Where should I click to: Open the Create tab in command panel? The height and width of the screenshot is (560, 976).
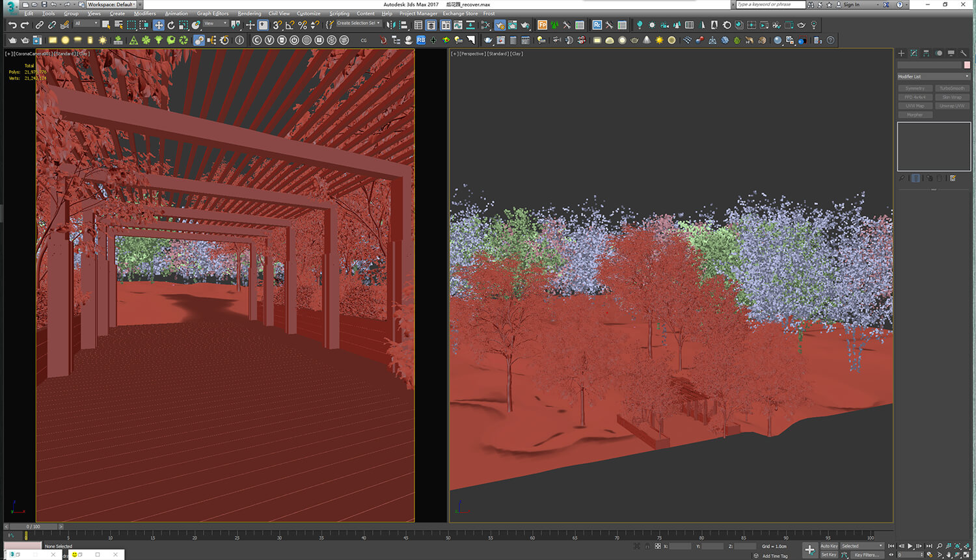901,53
